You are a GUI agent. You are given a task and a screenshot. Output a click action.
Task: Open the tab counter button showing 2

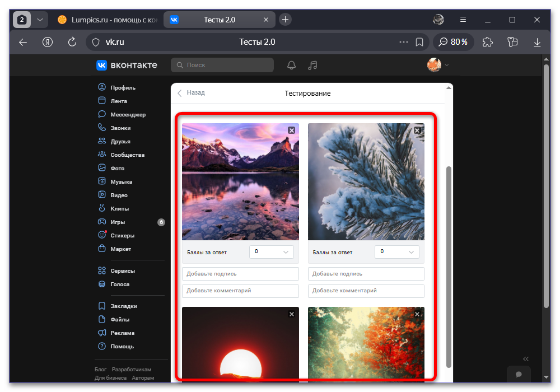click(22, 20)
